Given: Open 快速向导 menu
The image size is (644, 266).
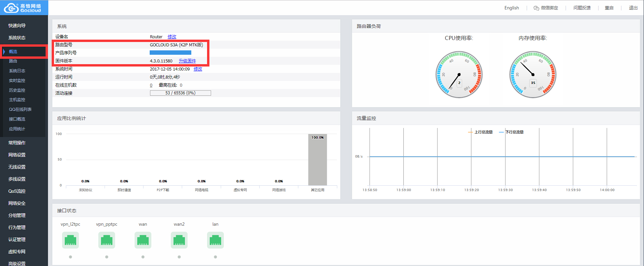Looking at the screenshot, I should [x=17, y=26].
